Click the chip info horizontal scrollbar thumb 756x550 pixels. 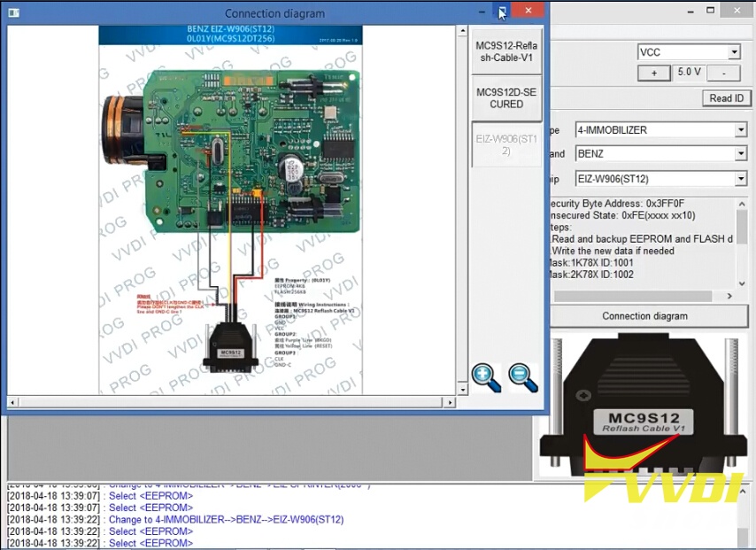pyautogui.click(x=633, y=296)
